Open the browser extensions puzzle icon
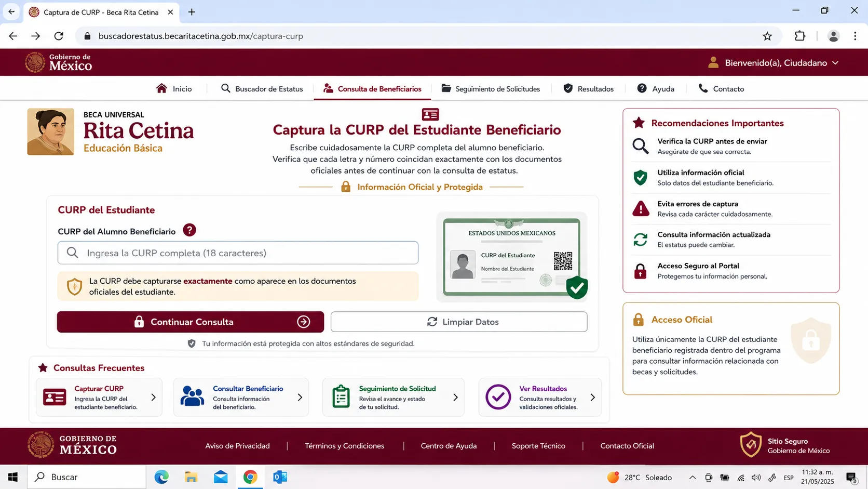The width and height of the screenshot is (868, 489). [800, 36]
